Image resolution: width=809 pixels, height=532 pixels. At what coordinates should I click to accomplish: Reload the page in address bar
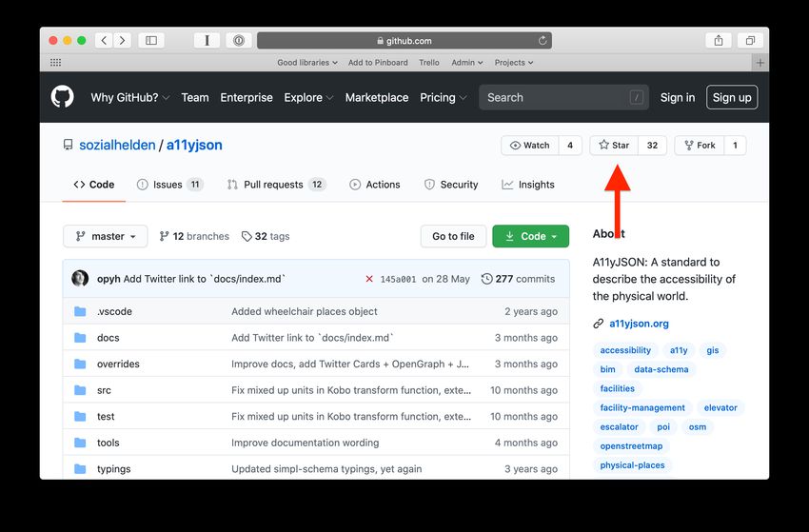click(x=543, y=40)
